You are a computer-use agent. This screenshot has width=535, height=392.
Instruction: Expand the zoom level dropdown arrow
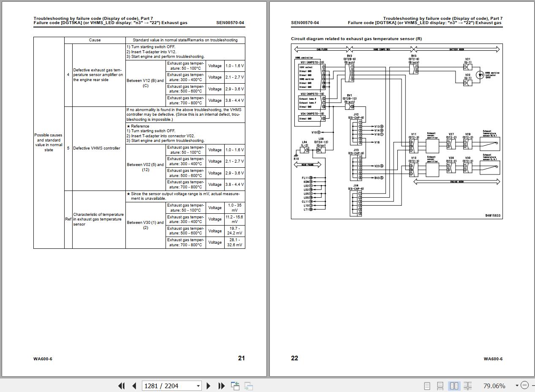click(x=517, y=386)
